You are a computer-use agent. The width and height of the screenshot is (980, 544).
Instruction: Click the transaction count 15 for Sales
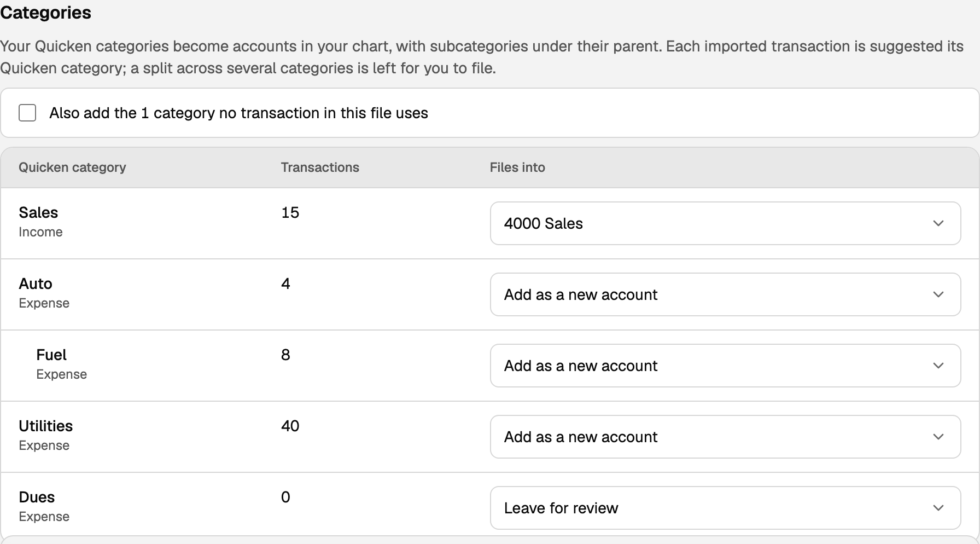pyautogui.click(x=290, y=212)
